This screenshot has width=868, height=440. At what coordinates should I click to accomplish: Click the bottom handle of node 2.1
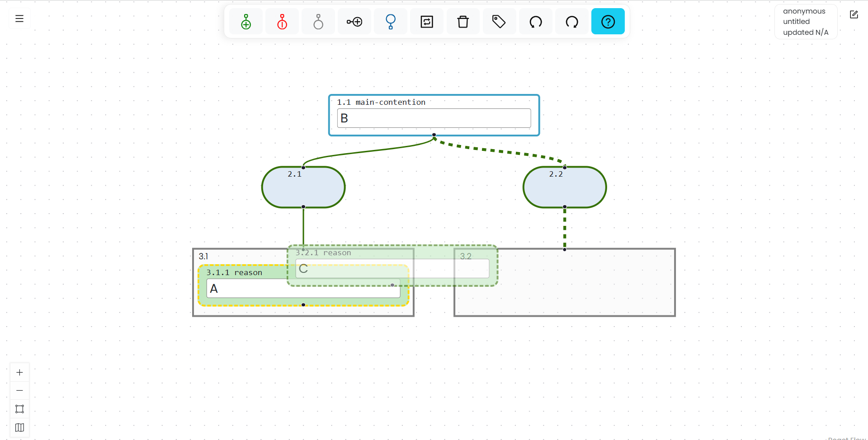tap(303, 207)
